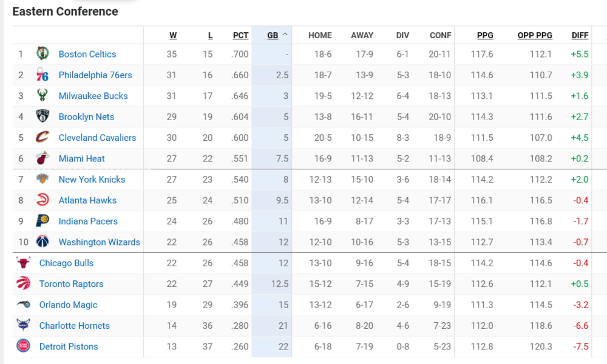Click the Philadelphia 76ers logo icon

42,74
